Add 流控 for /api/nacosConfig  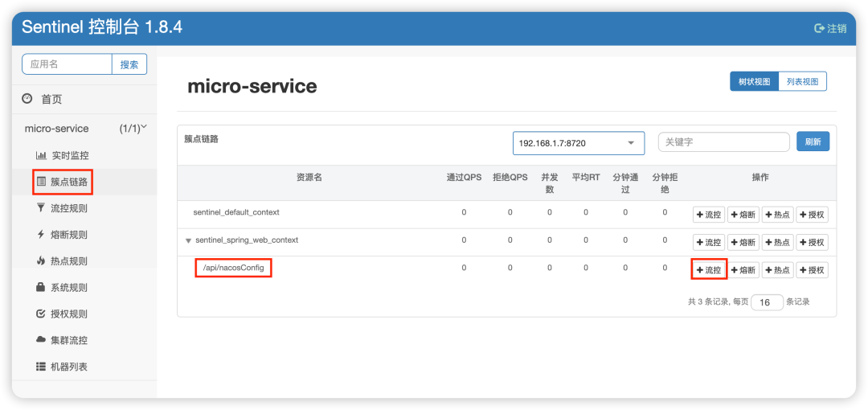[x=709, y=270]
